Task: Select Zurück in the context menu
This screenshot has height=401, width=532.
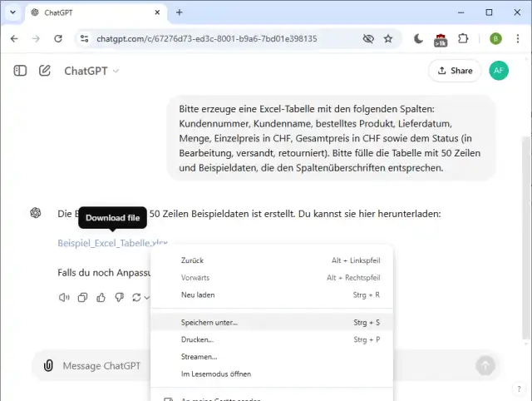Action: point(272,260)
